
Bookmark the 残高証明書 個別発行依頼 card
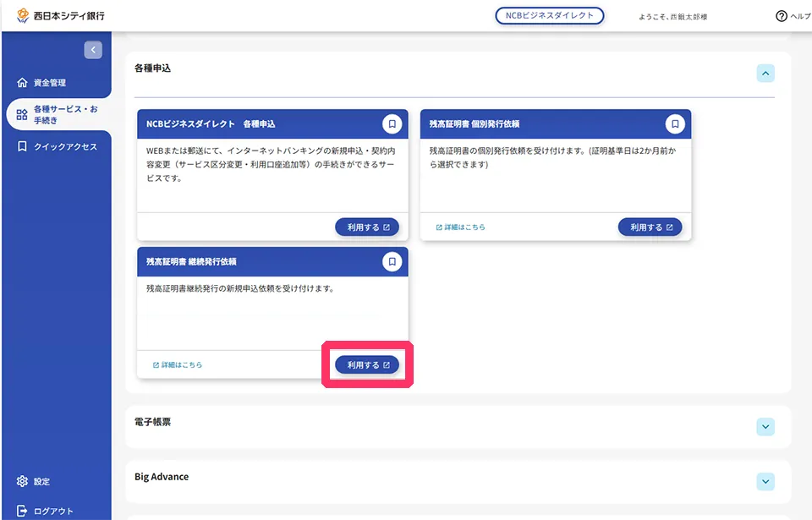[675, 123]
